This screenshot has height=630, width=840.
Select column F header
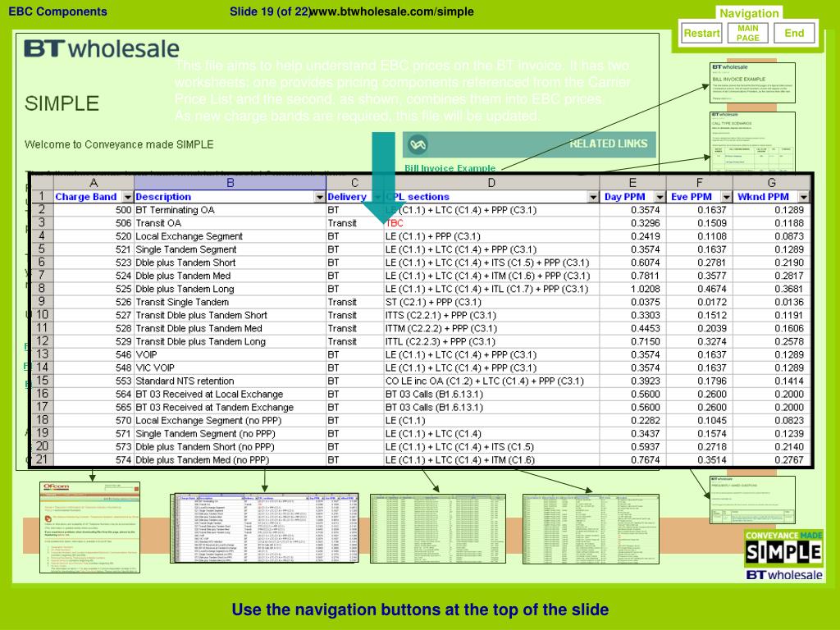click(x=699, y=183)
